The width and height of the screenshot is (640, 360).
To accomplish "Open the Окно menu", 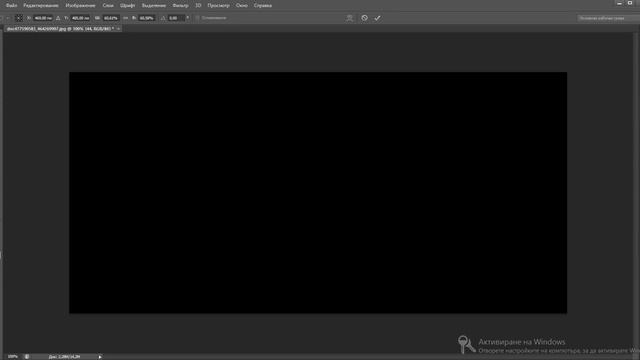I will point(242,6).
